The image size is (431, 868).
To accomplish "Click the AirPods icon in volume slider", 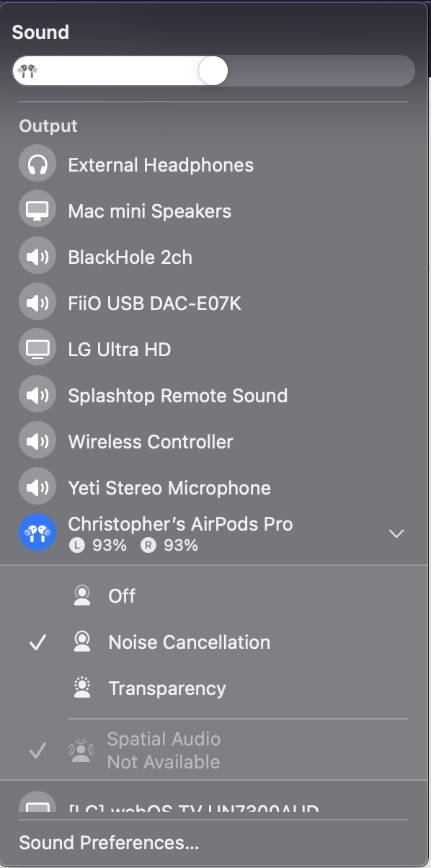I will (28, 71).
